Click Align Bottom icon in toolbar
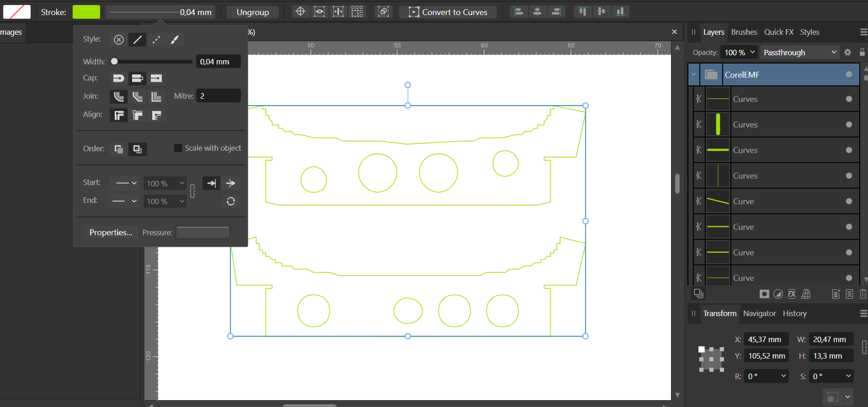Viewport: 868px width, 407px height. 620,12
